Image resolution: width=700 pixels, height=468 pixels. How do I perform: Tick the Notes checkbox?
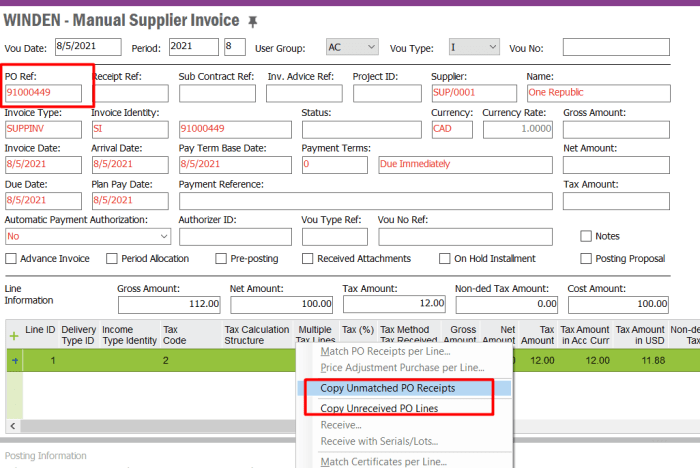tap(586, 236)
